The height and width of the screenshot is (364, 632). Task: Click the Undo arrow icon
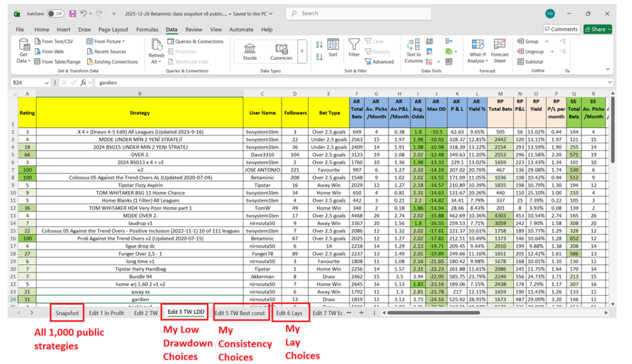click(84, 14)
